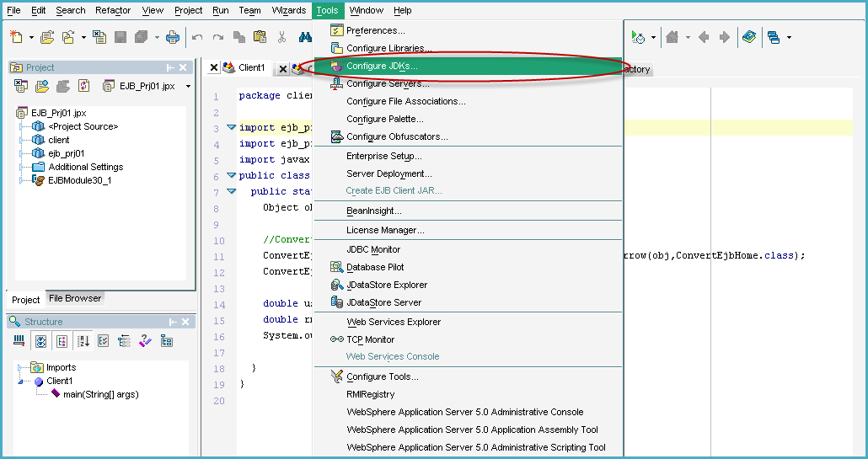Click the Refresh project icon in Project pane

pyautogui.click(x=83, y=86)
